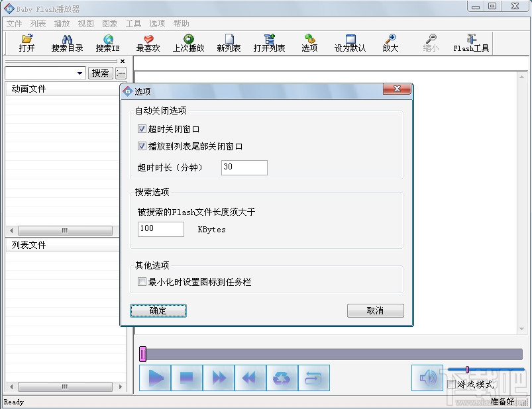Check the 游戏模式 checkbox

tap(452, 385)
